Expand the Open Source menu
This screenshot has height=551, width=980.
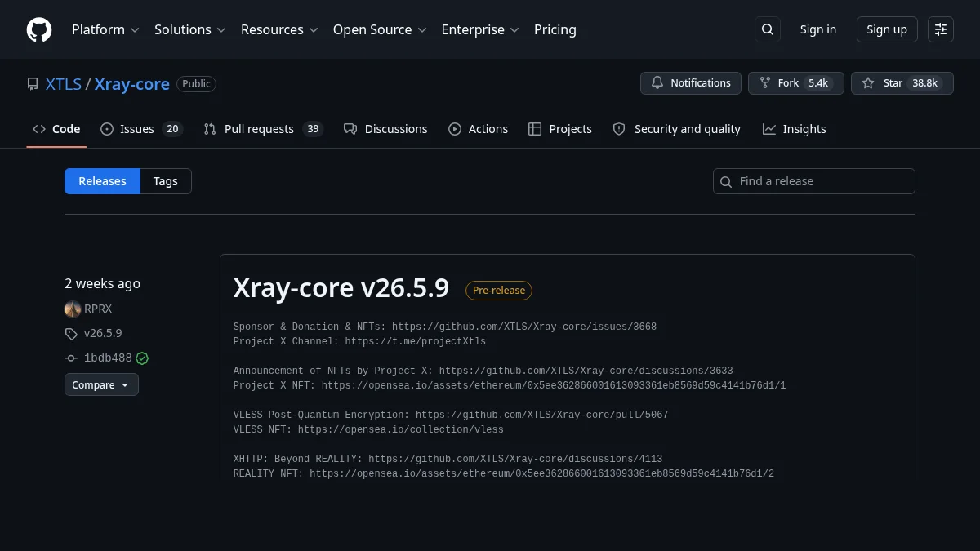(x=380, y=29)
